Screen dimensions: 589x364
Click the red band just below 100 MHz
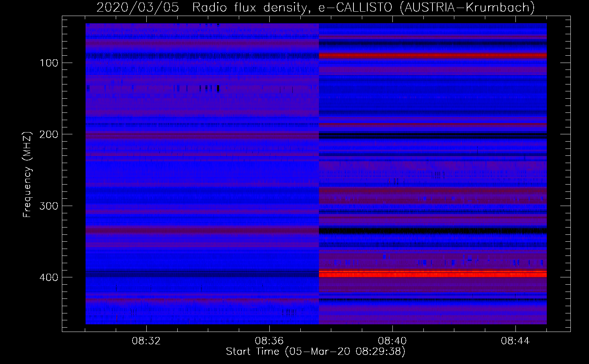[x=432, y=56]
